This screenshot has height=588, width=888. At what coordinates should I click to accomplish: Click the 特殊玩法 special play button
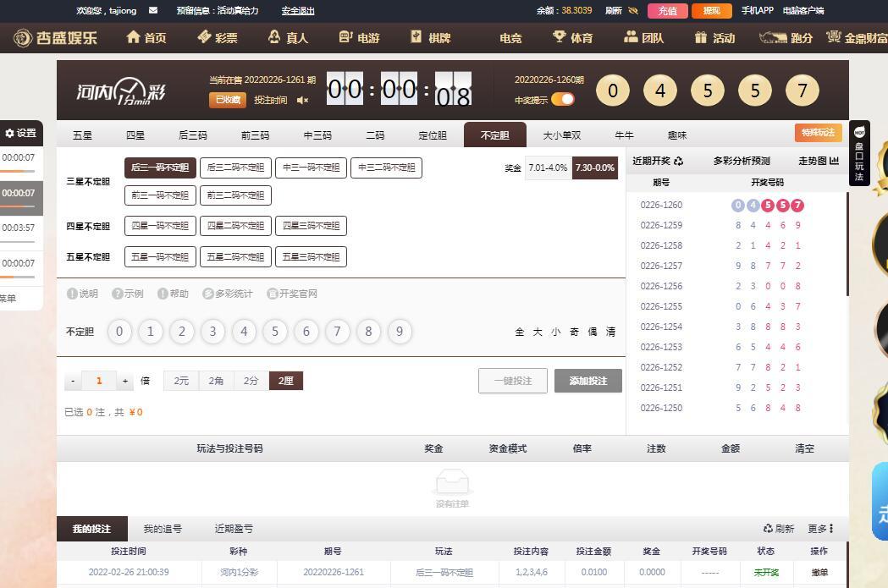point(819,133)
